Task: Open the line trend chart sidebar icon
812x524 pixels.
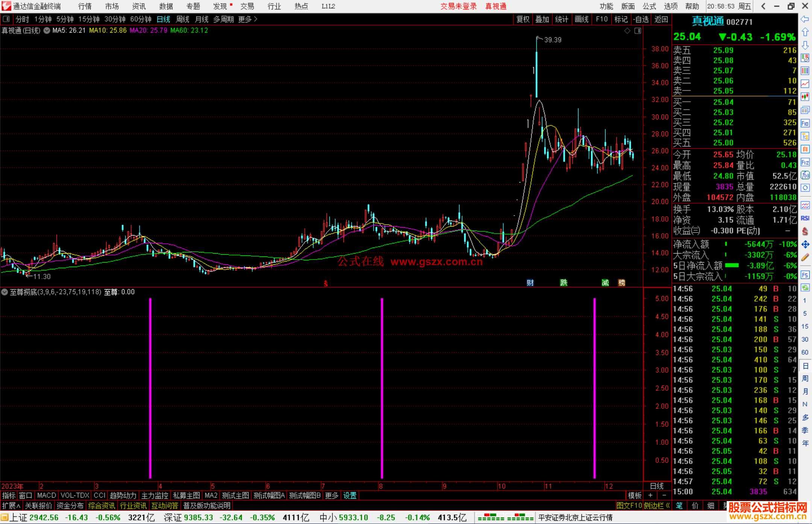Action: pos(805,83)
